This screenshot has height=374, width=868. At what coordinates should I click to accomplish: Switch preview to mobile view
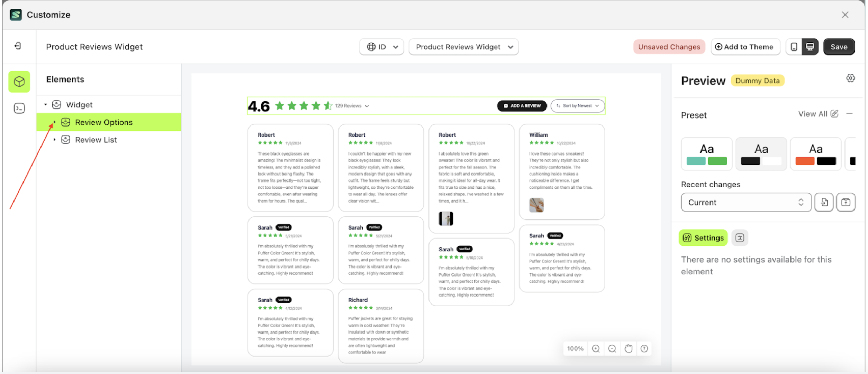click(x=794, y=47)
